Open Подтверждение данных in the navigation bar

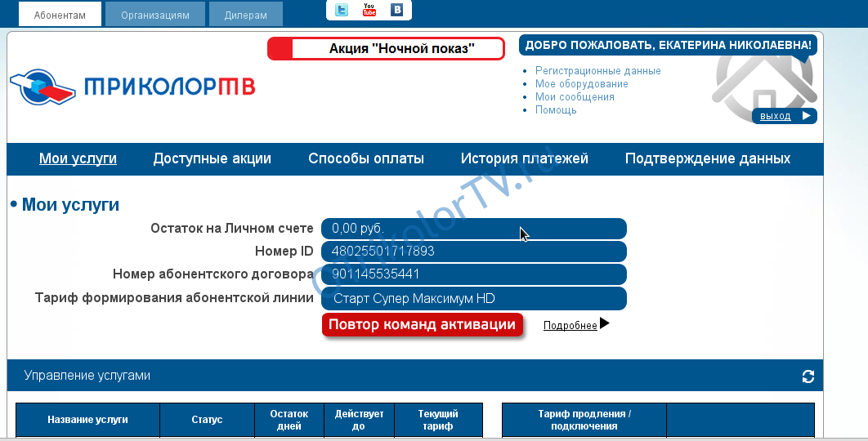click(x=707, y=158)
